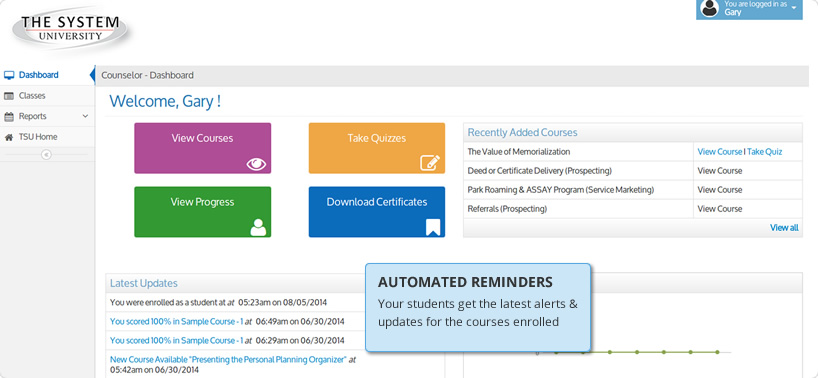Open 'You scored 100%' update at 06:29am
818x378 pixels.
pos(176,340)
